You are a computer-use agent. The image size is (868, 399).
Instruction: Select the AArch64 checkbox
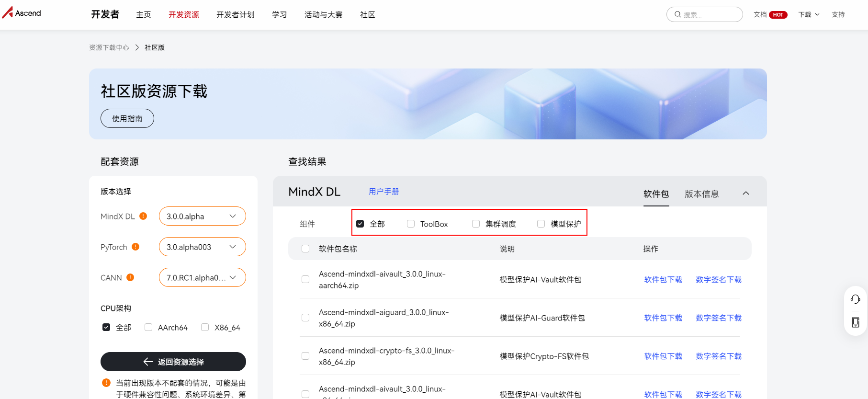coord(148,327)
